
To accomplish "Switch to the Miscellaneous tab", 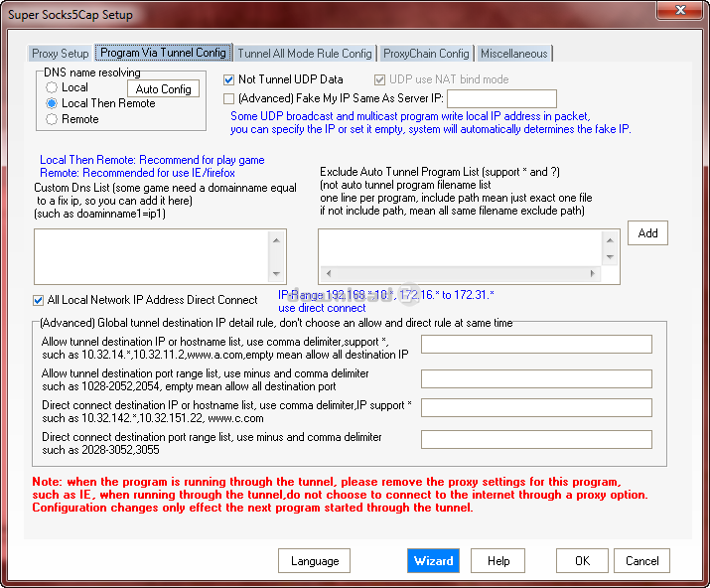I will [514, 54].
